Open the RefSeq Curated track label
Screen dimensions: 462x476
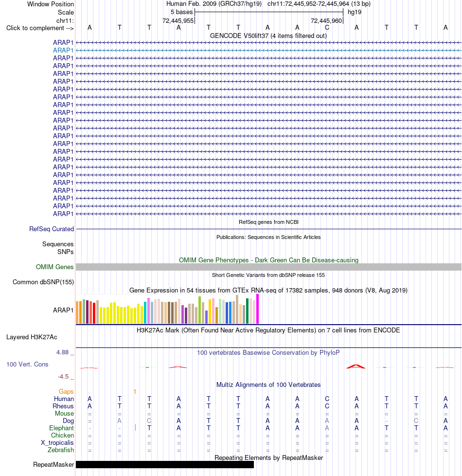point(52,229)
